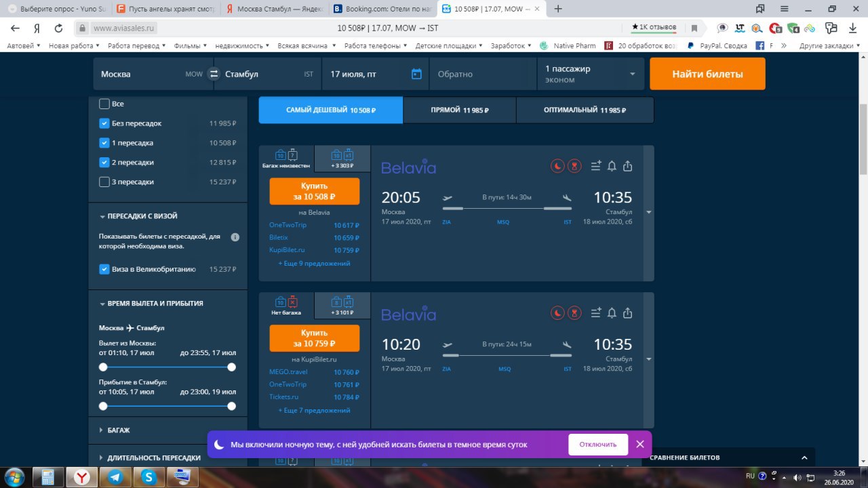The height and width of the screenshot is (488, 868).
Task: Add the 10:20 ticket to comparison list
Action: [x=596, y=312]
